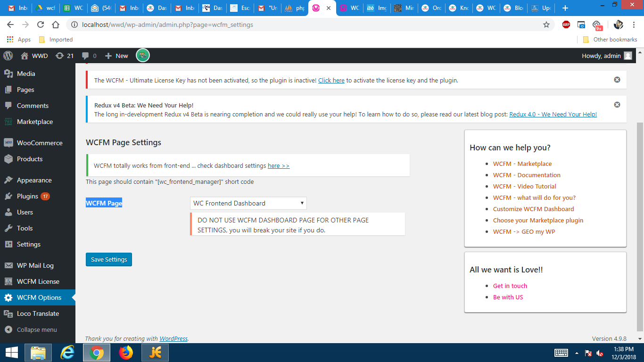This screenshot has width=644, height=362.
Task: Close the active WCFM settings browser tab
Action: [328, 8]
